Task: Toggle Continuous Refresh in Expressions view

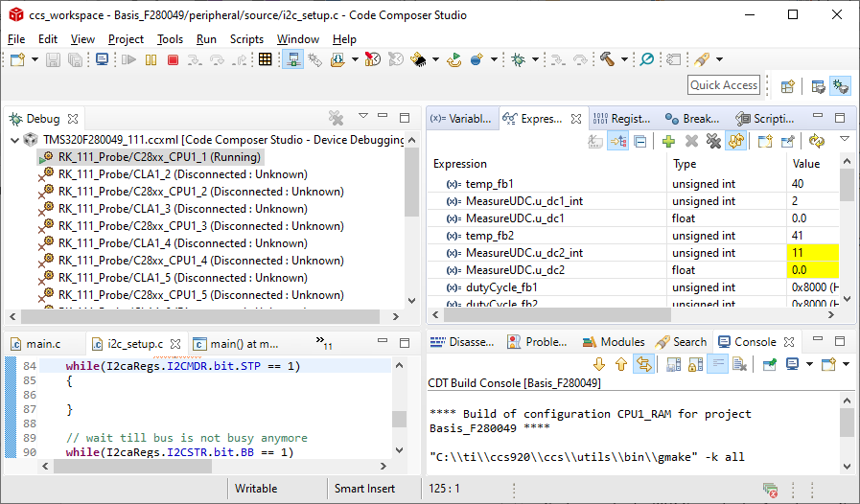Action: click(x=735, y=142)
